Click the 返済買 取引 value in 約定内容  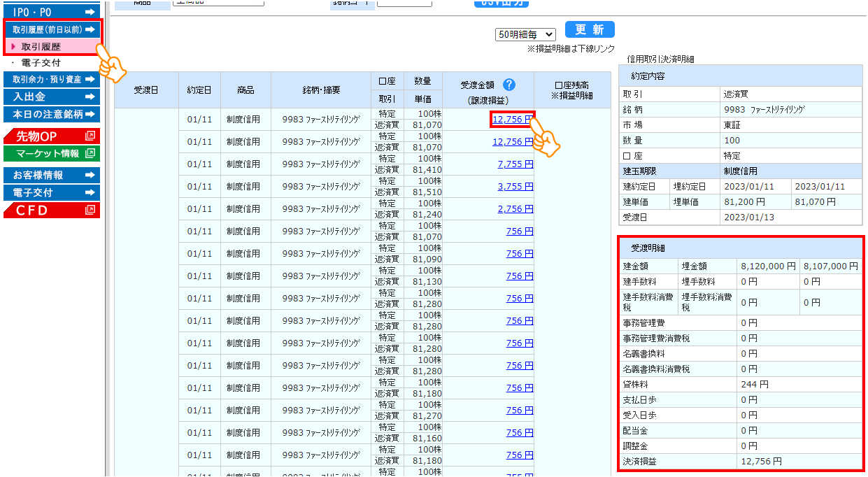(x=737, y=94)
